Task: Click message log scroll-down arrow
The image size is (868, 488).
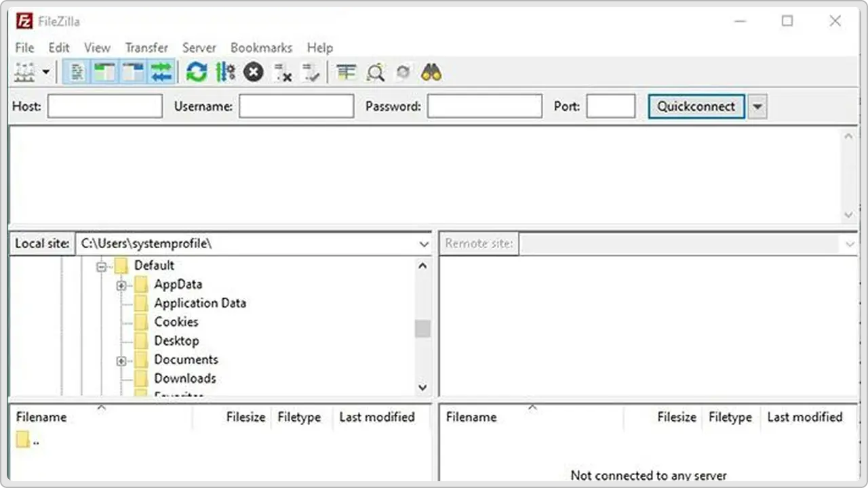Action: click(x=849, y=214)
